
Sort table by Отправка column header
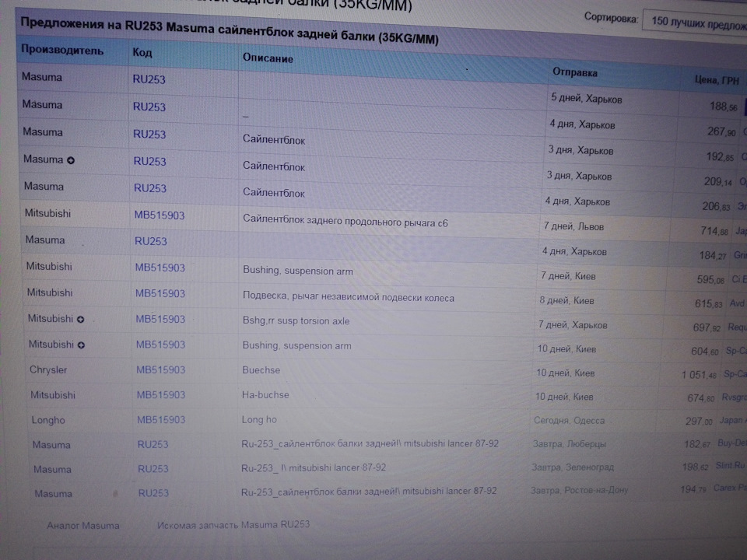coord(574,72)
